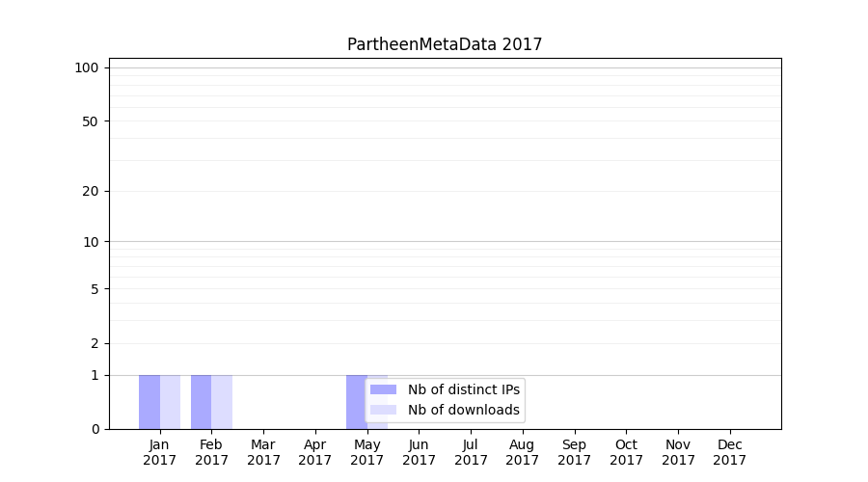Click the Aug 2017 x-axis label
The width and height of the screenshot is (868, 482).
(523, 452)
